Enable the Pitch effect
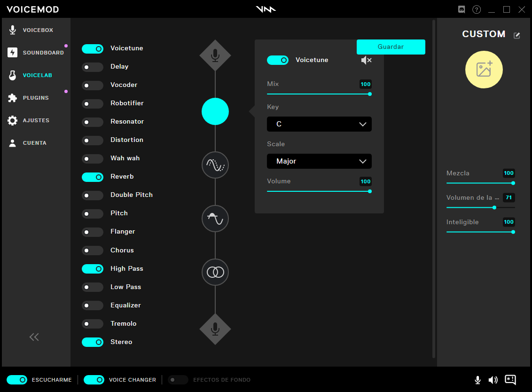Screen dimensions: 532x392 pyautogui.click(x=93, y=214)
